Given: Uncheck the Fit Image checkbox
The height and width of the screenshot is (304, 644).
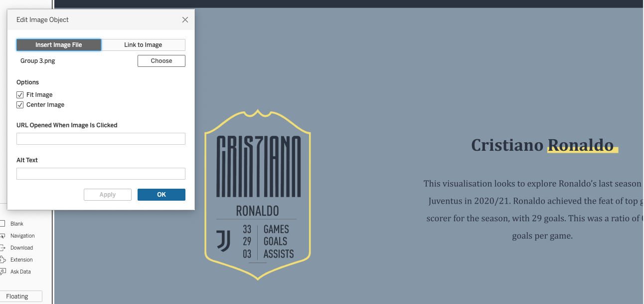Looking at the screenshot, I should [20, 95].
